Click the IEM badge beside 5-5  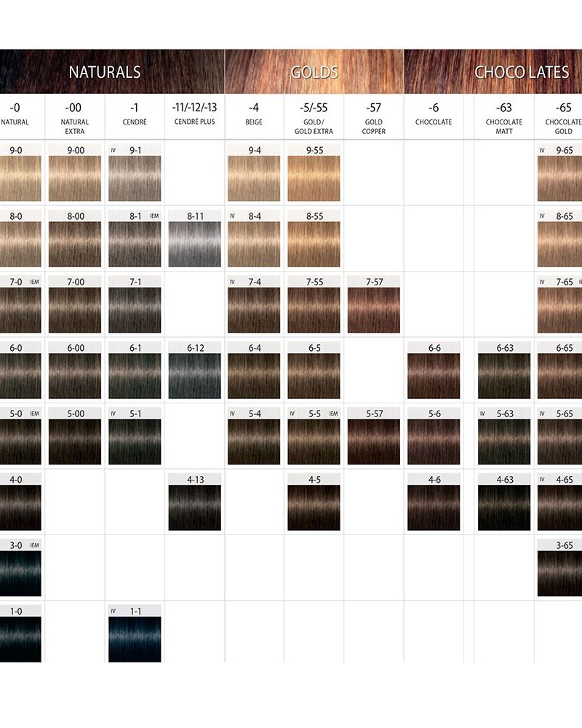point(333,414)
